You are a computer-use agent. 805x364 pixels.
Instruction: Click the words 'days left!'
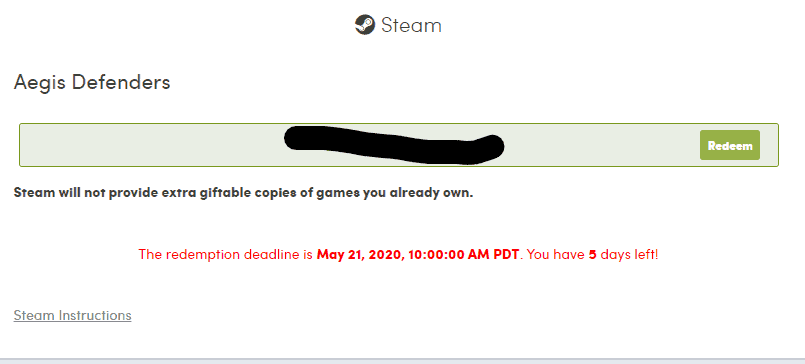[x=629, y=255]
